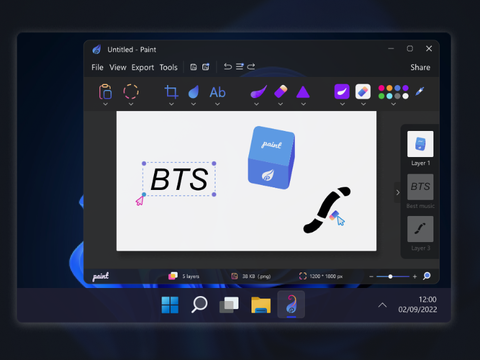The height and width of the screenshot is (360, 480).
Task: Open the Tools menu
Action: tap(168, 67)
